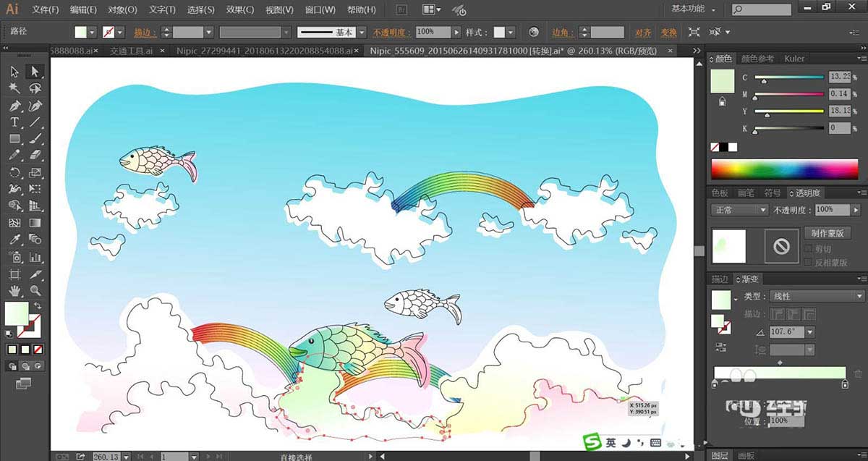Select the Hand tool
868x461 pixels.
click(14, 291)
